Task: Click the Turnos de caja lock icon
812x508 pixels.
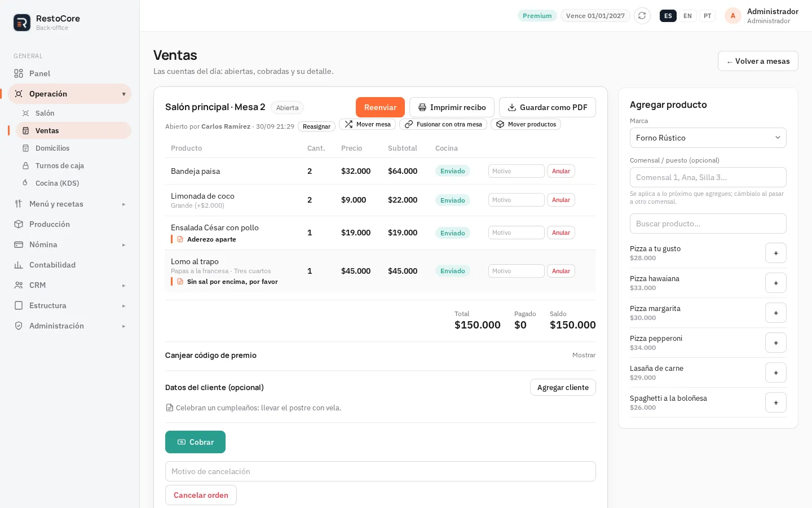Action: (x=25, y=165)
